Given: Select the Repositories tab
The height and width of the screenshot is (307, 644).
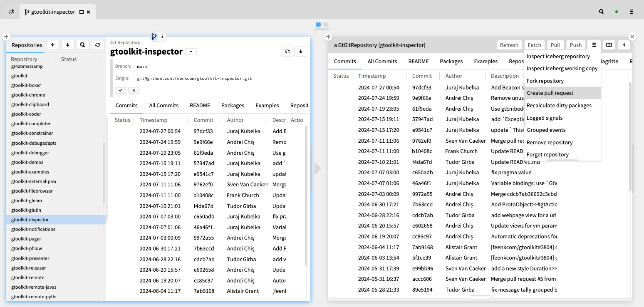Looking at the screenshot, I should [x=27, y=45].
